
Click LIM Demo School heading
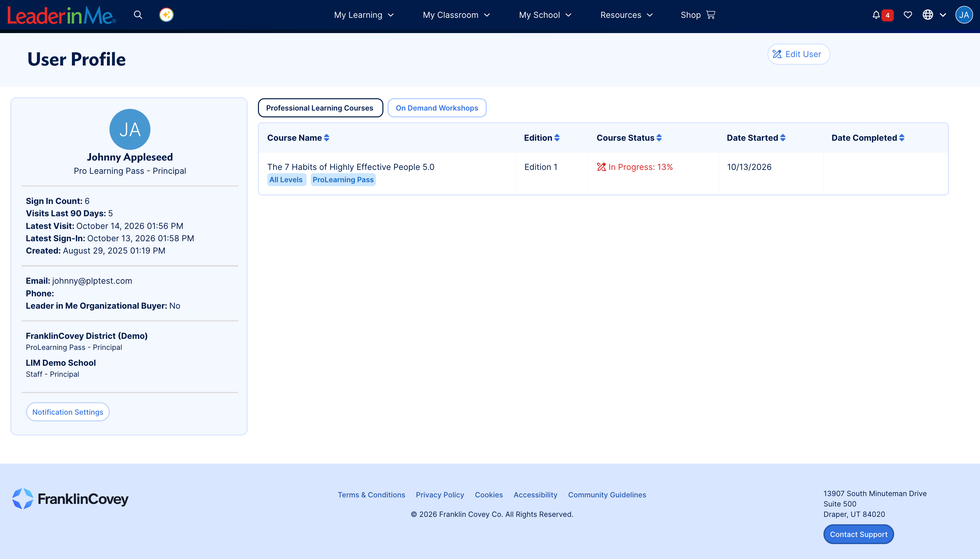point(61,363)
